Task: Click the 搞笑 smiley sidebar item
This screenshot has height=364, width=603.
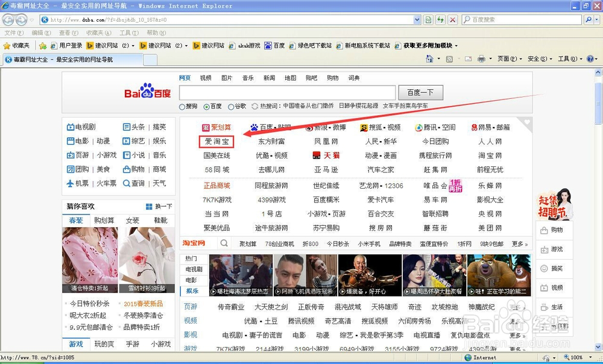Action: point(554,268)
